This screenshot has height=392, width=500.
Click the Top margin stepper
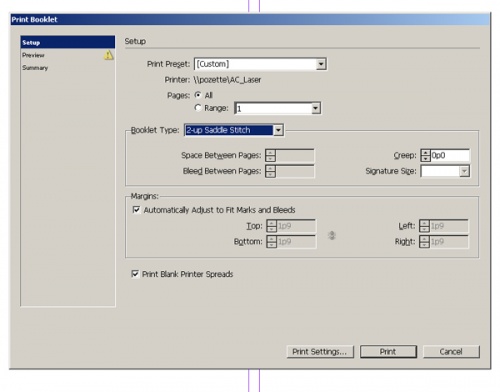(272, 226)
